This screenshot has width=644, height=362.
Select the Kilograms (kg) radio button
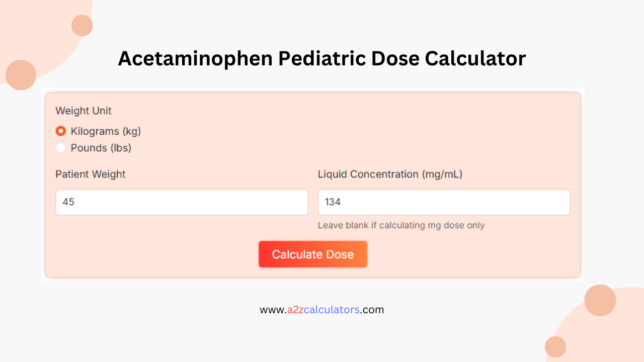61,131
